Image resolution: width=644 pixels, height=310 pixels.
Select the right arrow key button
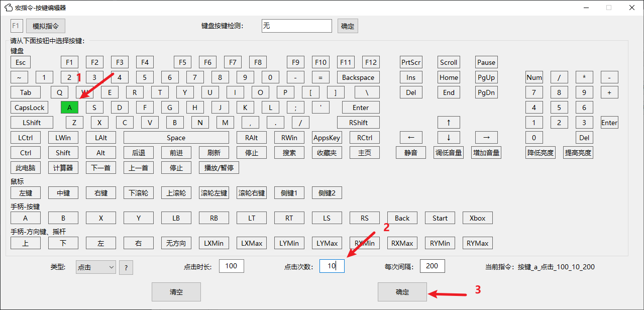coord(486,138)
